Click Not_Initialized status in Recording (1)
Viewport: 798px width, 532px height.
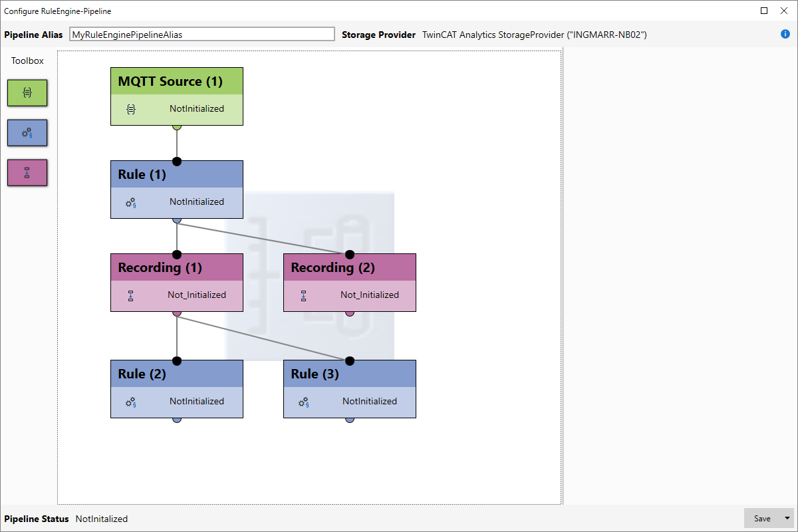(197, 295)
